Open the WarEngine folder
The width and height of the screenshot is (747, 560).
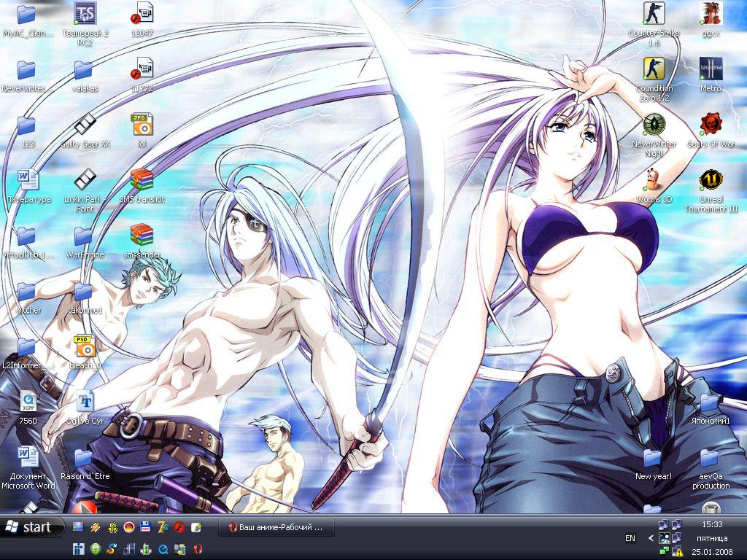85,241
